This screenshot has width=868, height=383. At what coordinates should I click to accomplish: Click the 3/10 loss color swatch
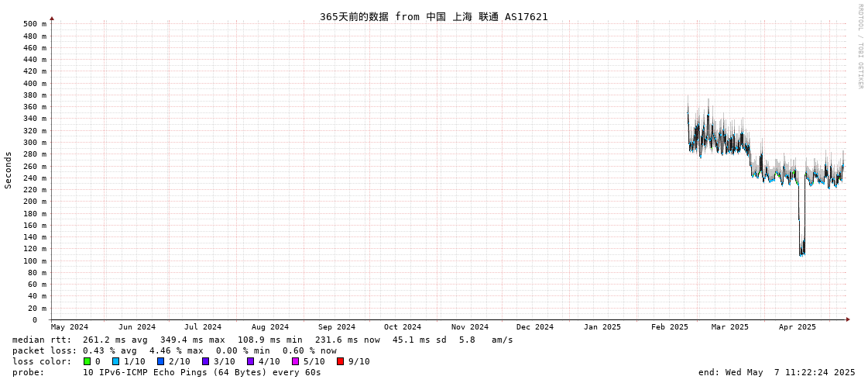click(205, 361)
